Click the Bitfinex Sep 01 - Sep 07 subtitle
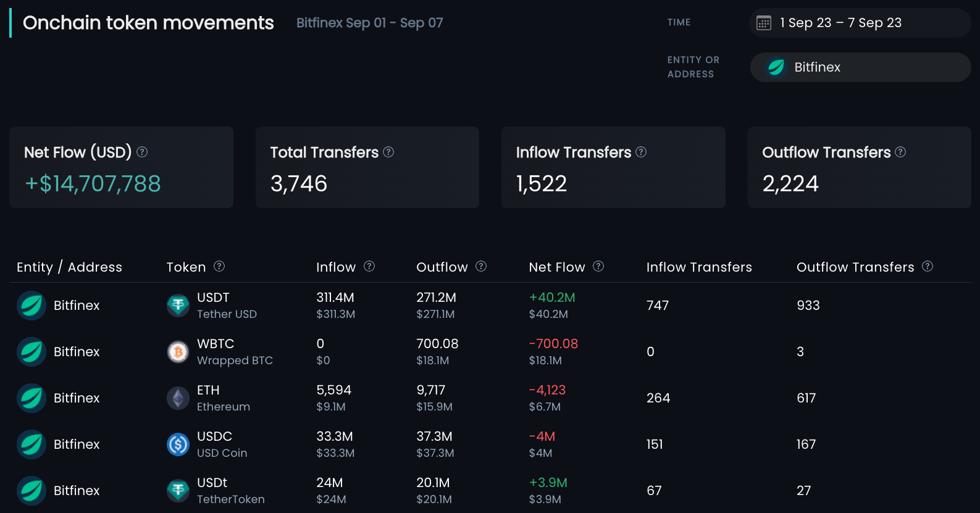 pos(370,23)
